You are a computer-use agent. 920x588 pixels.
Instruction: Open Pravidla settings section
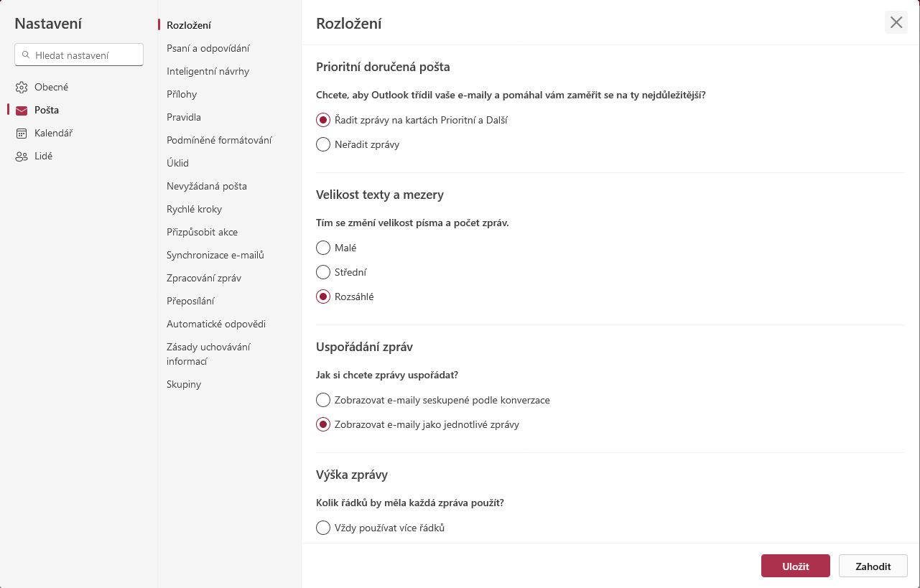pos(184,117)
